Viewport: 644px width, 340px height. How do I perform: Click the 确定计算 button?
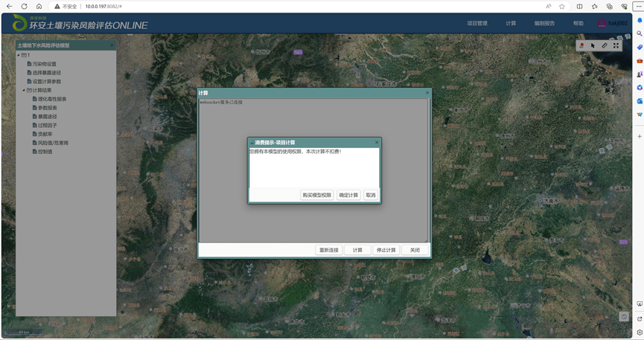coord(348,195)
